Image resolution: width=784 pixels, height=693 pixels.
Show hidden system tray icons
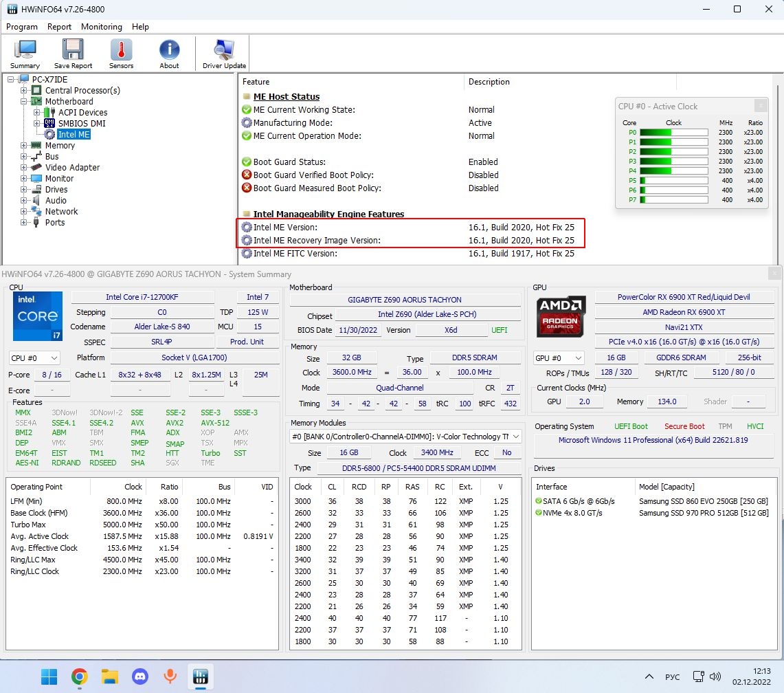click(649, 676)
